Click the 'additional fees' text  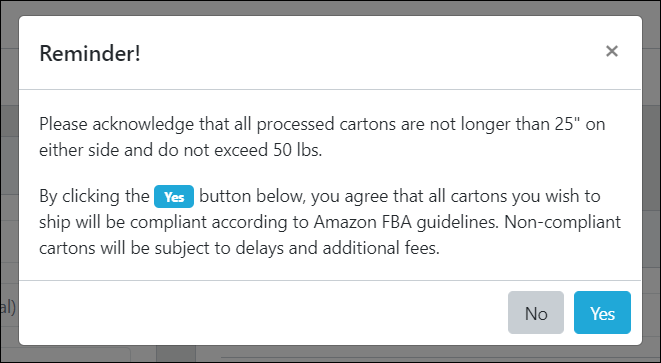coord(381,248)
